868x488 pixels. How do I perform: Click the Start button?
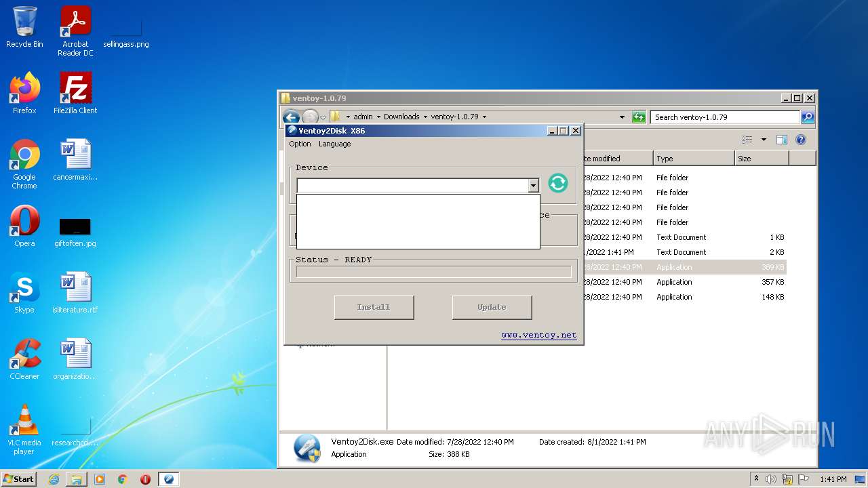(19, 479)
